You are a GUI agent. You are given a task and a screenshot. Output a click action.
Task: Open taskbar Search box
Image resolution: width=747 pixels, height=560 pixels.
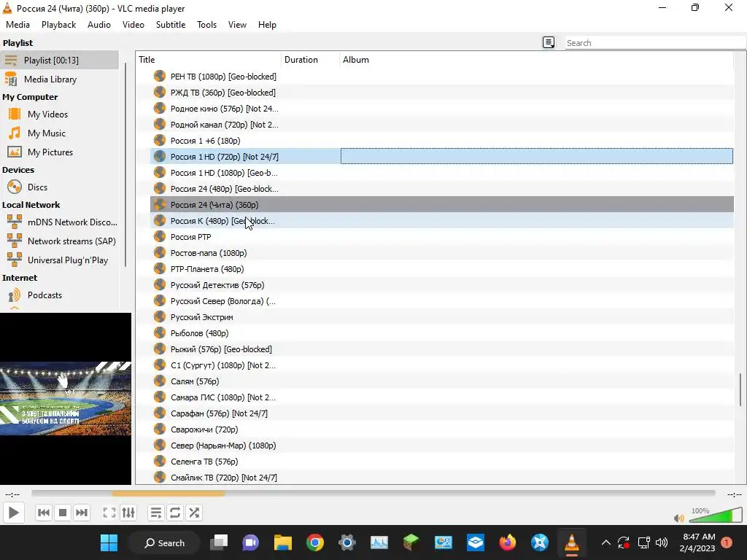point(164,542)
